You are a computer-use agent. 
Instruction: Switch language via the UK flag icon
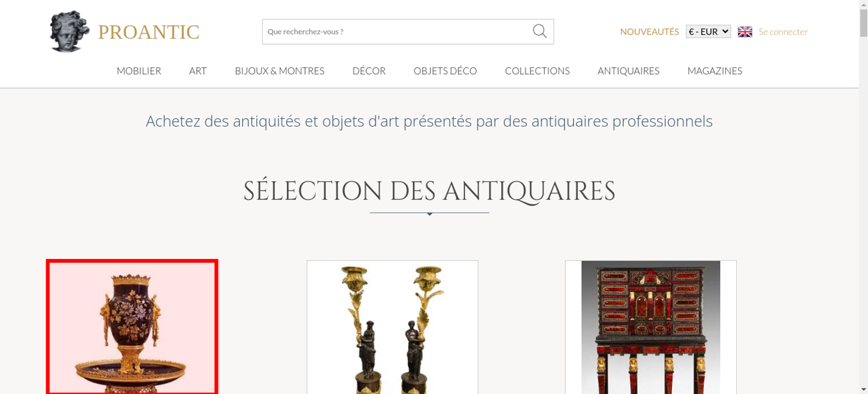tap(745, 32)
